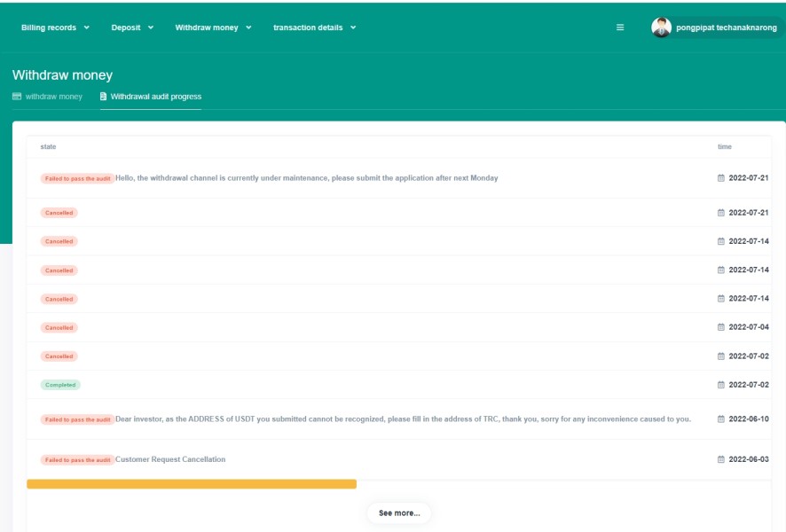Click document icon beside Withdrawal audit progress
The width and height of the screenshot is (786, 532).
103,96
